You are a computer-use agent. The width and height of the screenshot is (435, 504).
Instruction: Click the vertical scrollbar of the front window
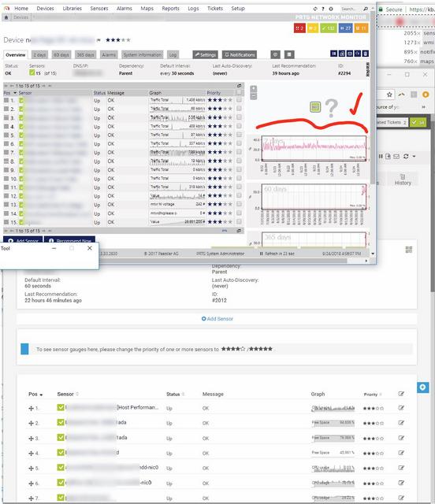coord(373,99)
